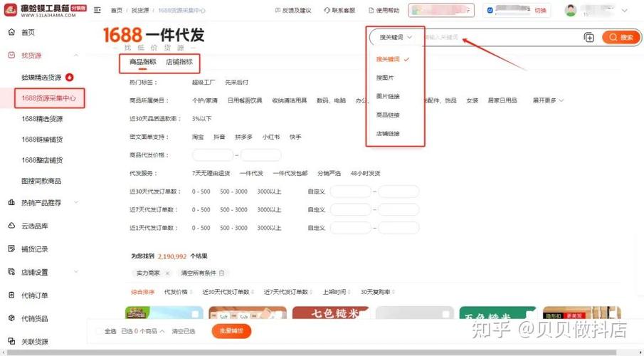Sort by 近30天代发订单数
The height and width of the screenshot is (356, 644).
tap(228, 292)
